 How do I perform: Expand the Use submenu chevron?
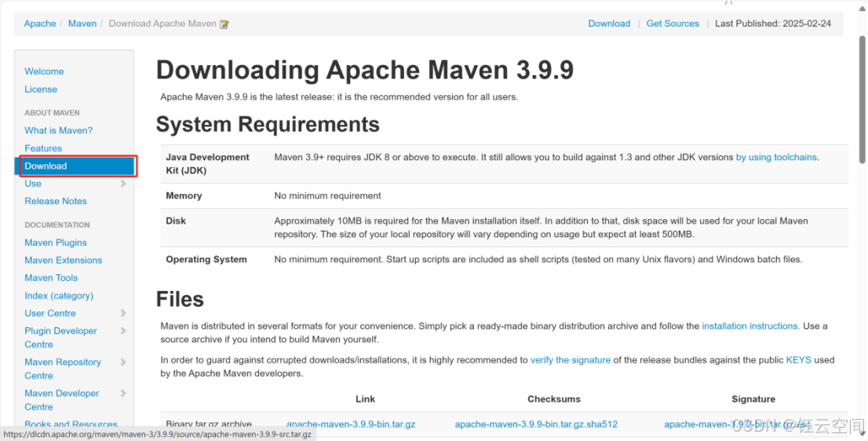(123, 184)
